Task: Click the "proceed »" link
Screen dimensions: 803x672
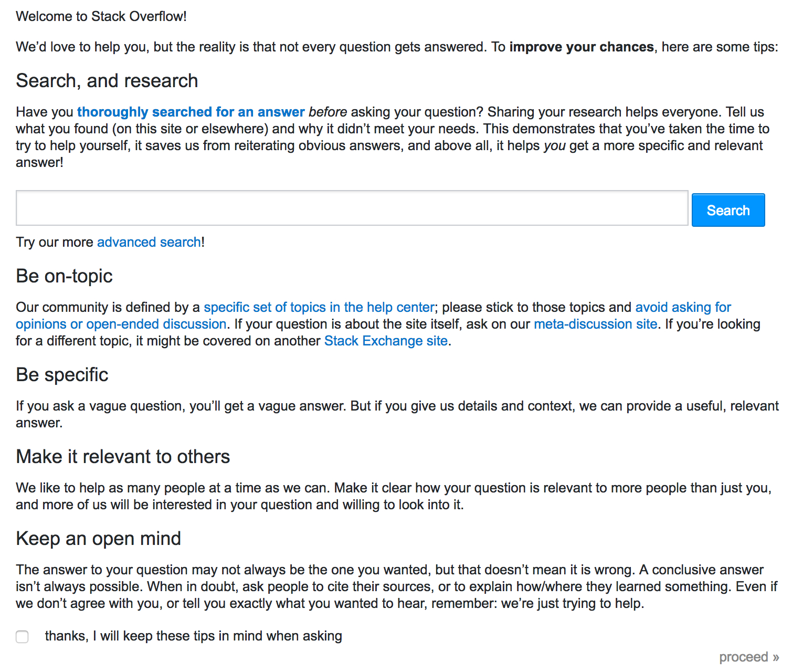Action: 749,657
